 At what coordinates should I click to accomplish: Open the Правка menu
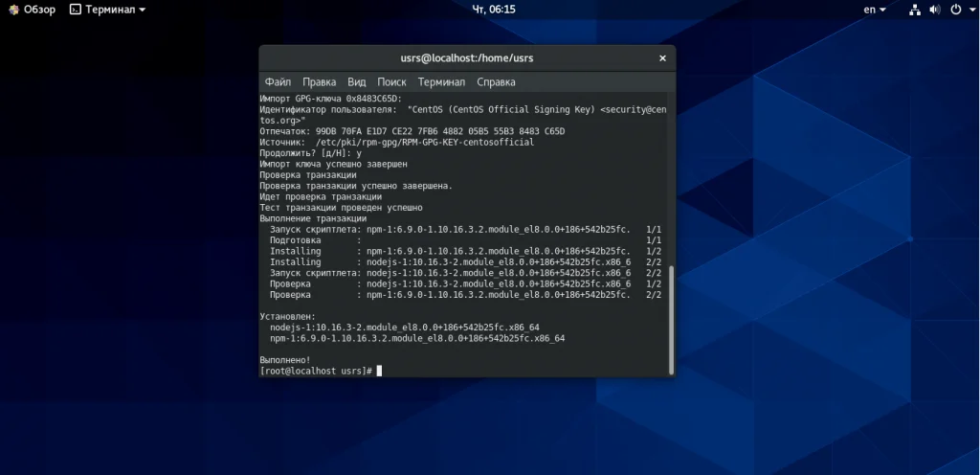point(319,81)
